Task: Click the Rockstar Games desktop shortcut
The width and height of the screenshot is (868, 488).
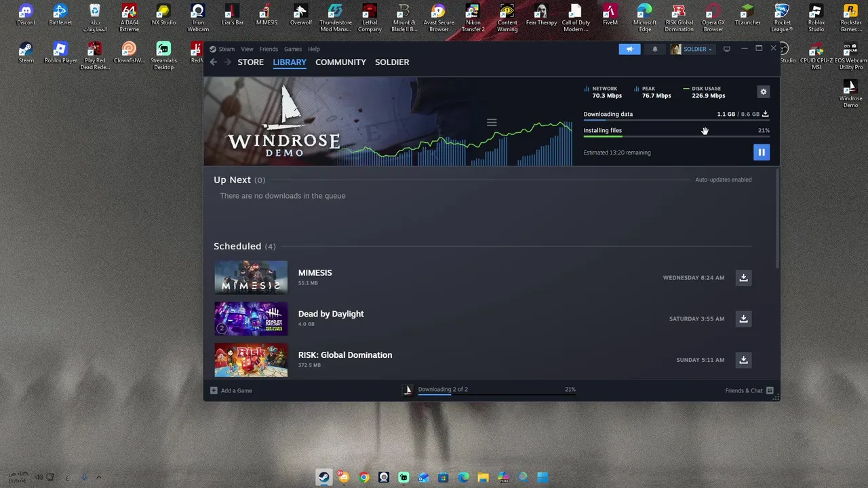Action: [x=851, y=18]
